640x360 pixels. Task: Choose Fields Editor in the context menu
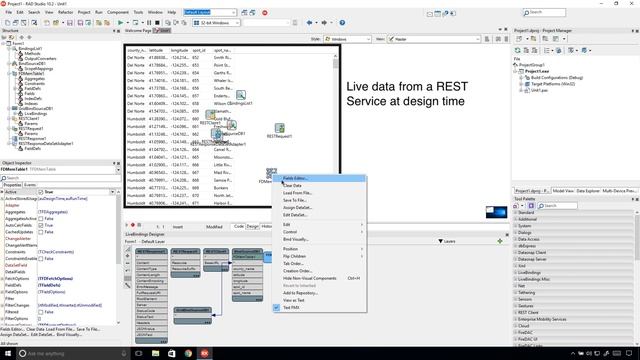click(319, 178)
